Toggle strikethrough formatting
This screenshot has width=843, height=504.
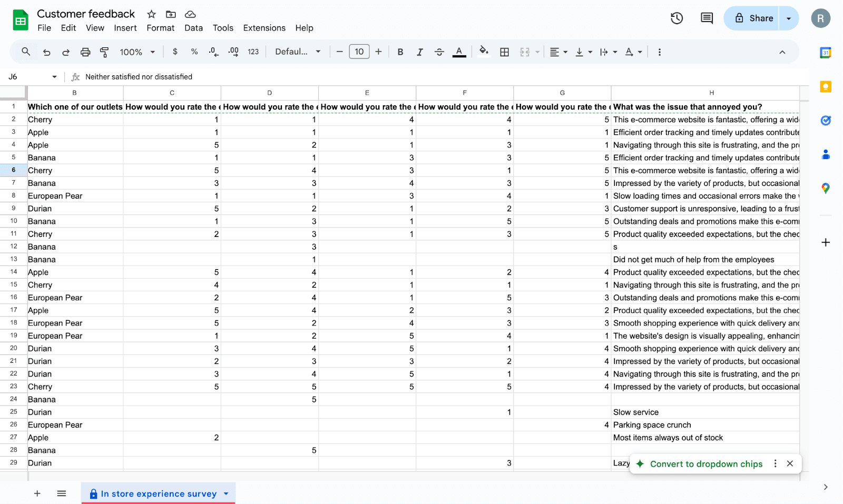point(439,52)
